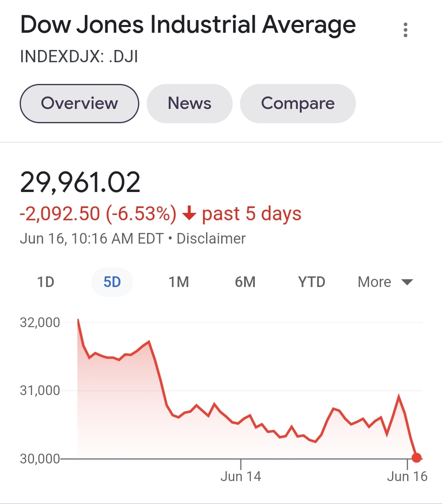Choose the YTD time range
Viewport: 442px width, 504px height.
click(x=312, y=282)
